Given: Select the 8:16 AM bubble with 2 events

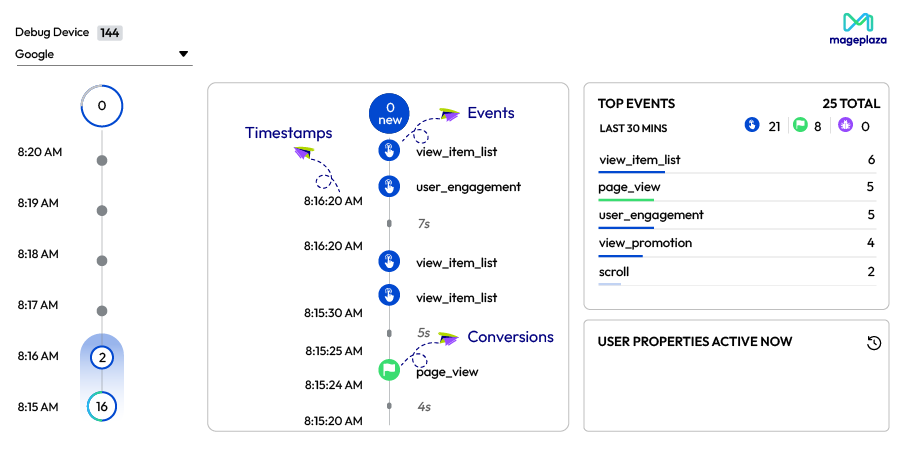Looking at the screenshot, I should [x=101, y=356].
